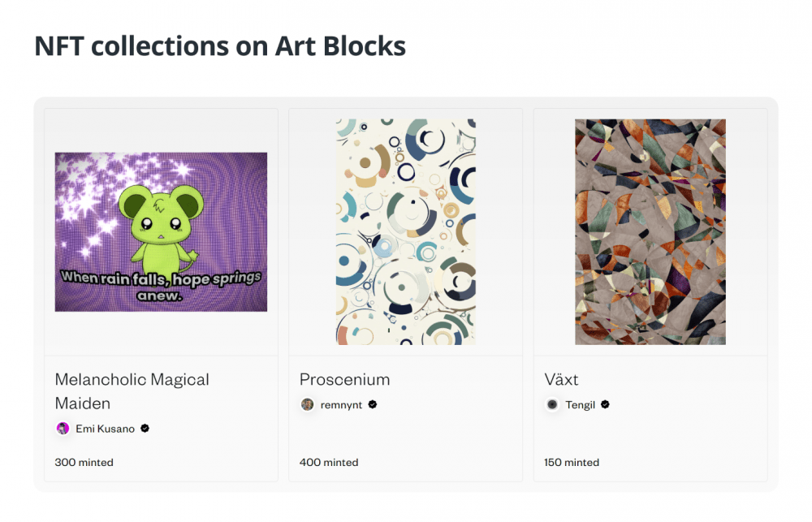Click the 400 minted label
Screen dimensions: 812x522
[x=329, y=463]
